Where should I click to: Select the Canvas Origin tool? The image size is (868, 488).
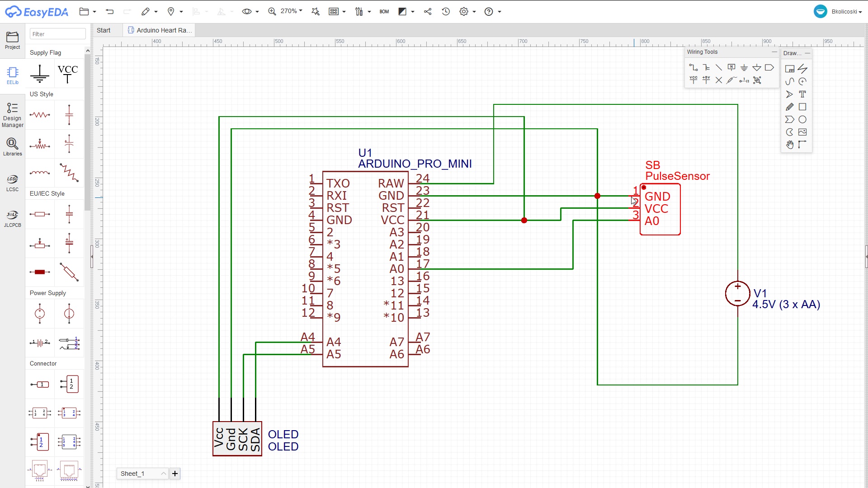click(802, 145)
